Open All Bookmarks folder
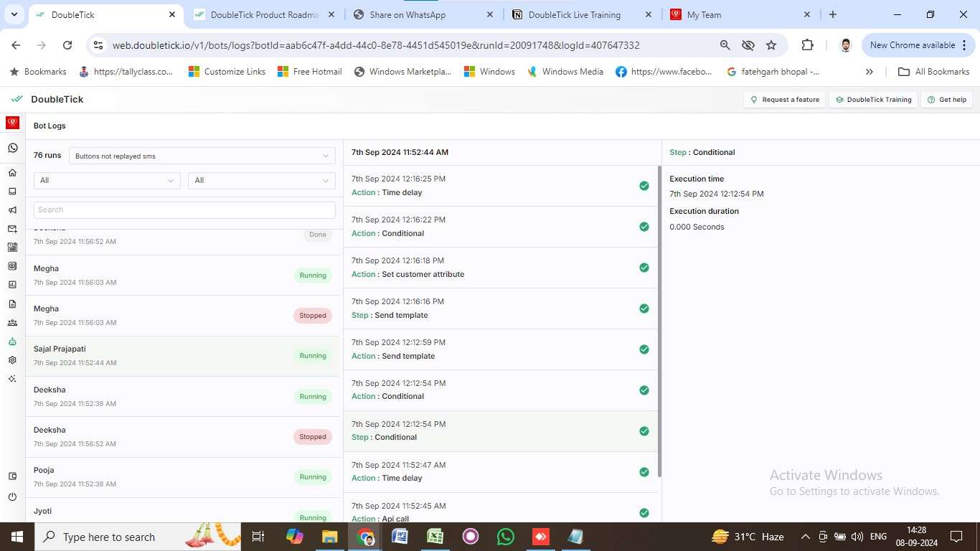The width and height of the screenshot is (980, 551). coord(934,72)
